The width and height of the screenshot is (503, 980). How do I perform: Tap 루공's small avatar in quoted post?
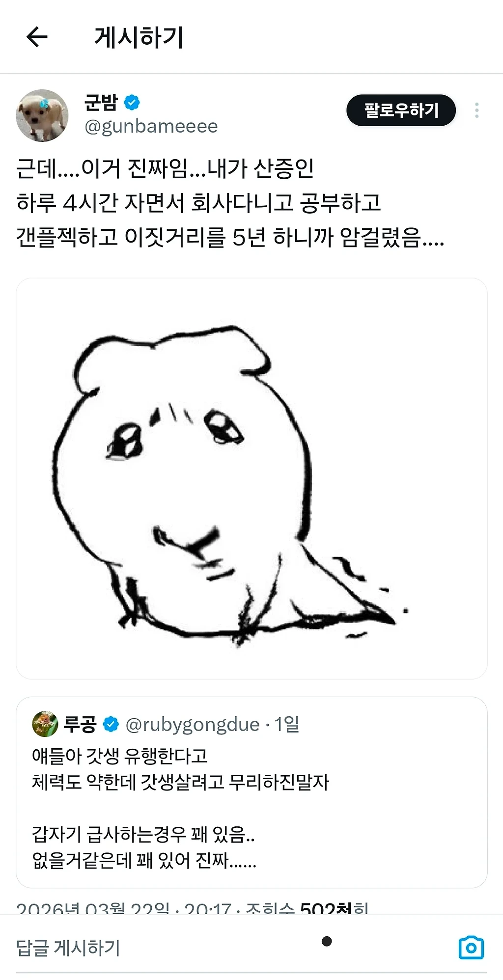tap(45, 724)
